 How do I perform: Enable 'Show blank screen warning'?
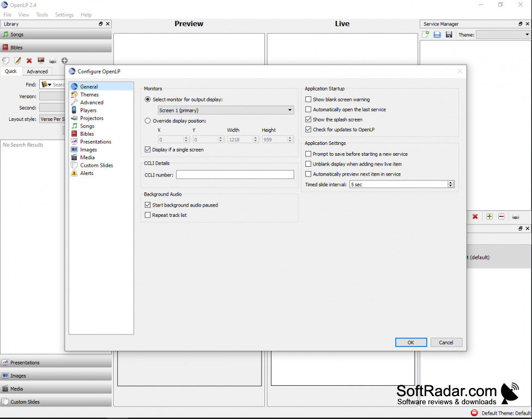[308, 99]
